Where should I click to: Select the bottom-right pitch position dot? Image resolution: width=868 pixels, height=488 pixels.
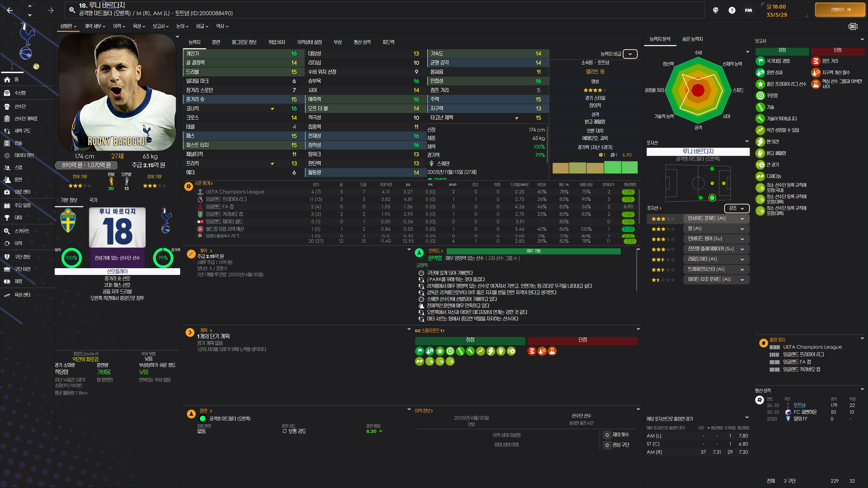click(x=712, y=198)
